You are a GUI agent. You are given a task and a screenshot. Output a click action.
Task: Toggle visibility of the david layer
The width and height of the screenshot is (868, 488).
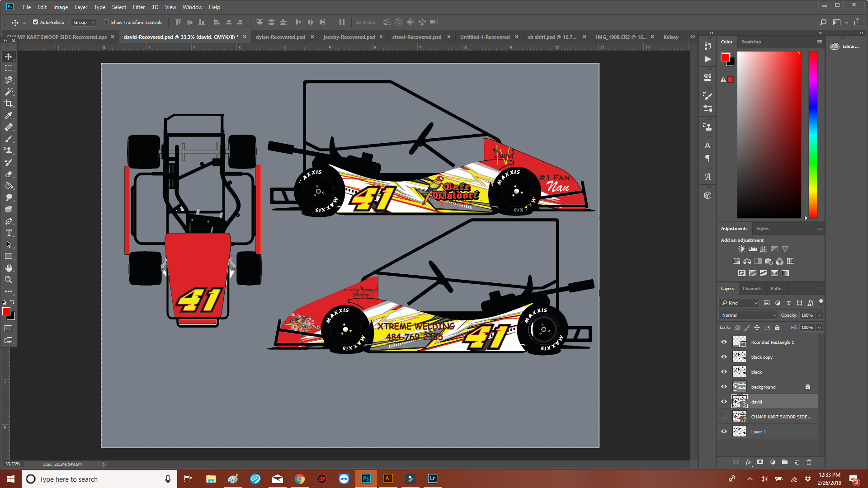pos(724,402)
